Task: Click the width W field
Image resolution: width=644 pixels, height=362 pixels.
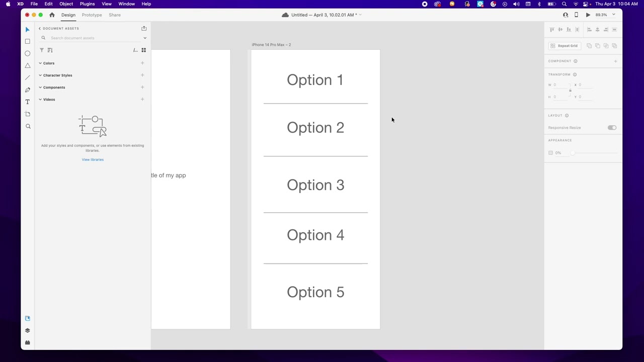Action: (560, 85)
